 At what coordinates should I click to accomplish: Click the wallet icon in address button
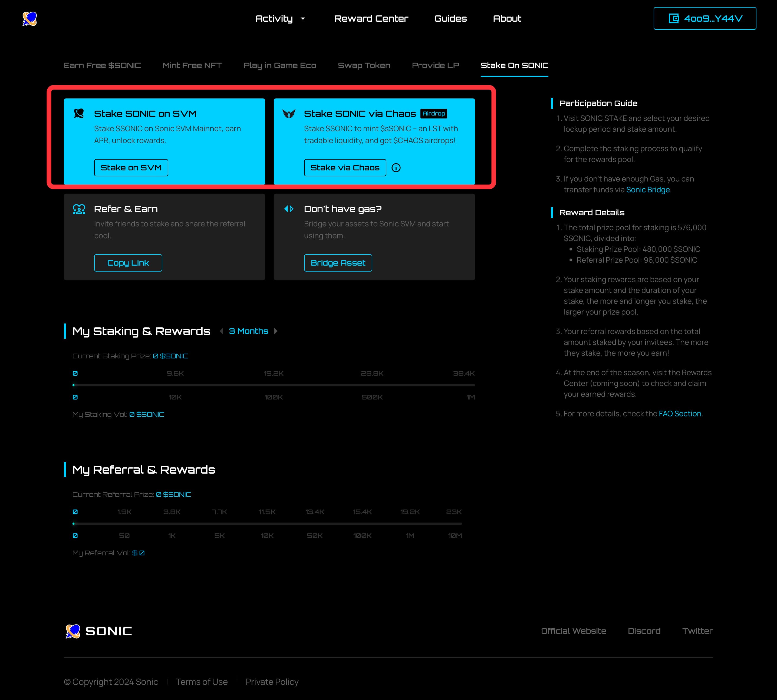[x=674, y=18]
